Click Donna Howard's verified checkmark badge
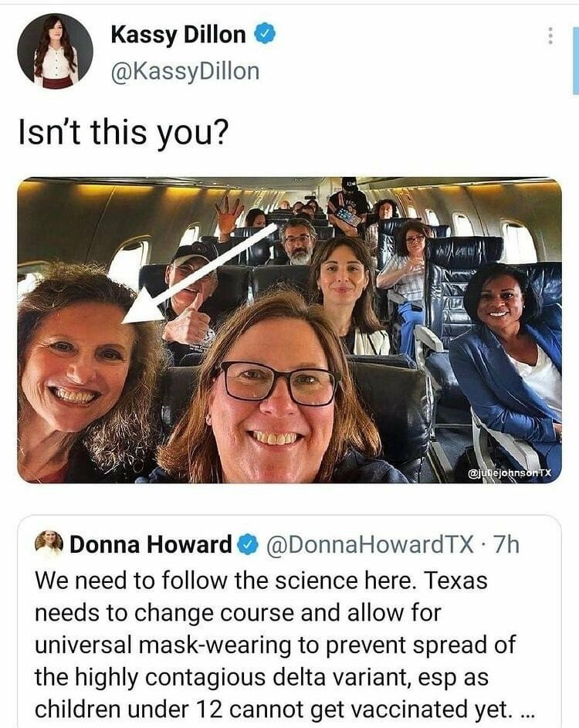The height and width of the screenshot is (728, 579). [x=247, y=545]
